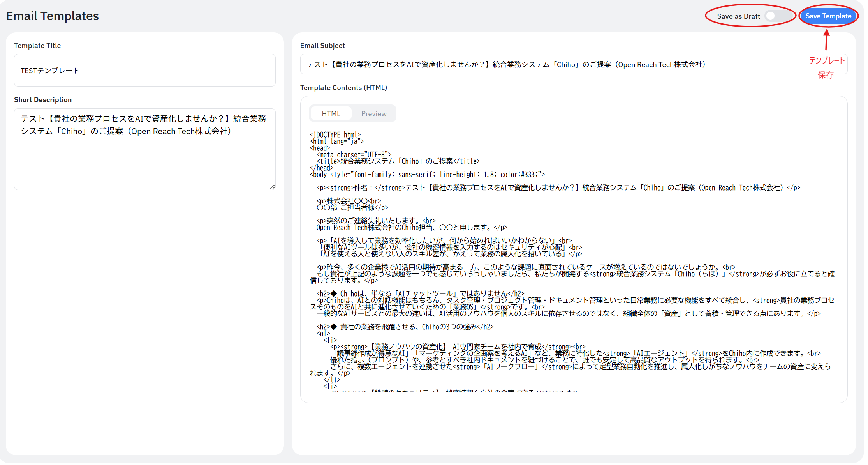Click the meta charset line in editor
Screen dimensions: 868x465
354,155
